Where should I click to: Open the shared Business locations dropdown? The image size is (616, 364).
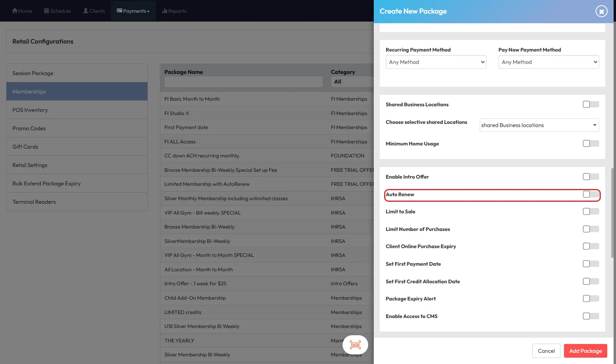tap(539, 125)
